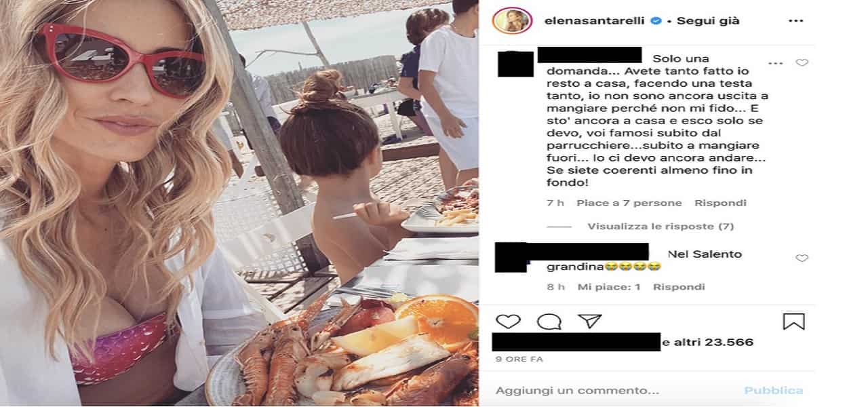
Task: Like the 'Nel Salento grandina' comment
Action: pos(802,258)
